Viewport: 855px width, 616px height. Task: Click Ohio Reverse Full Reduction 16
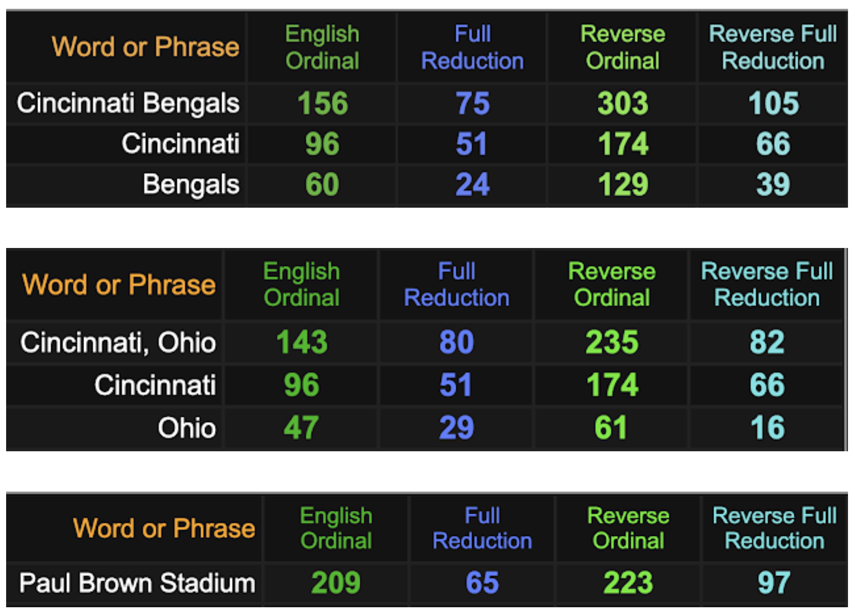pyautogui.click(x=767, y=428)
